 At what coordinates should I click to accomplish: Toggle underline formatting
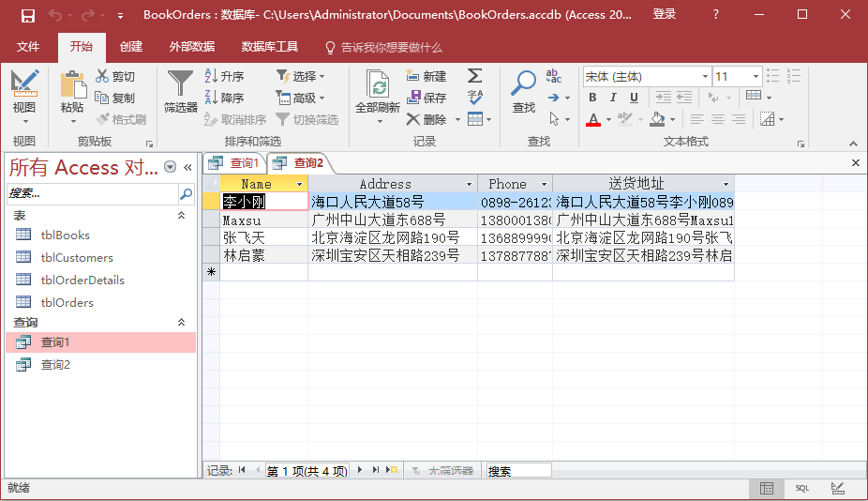coord(634,98)
